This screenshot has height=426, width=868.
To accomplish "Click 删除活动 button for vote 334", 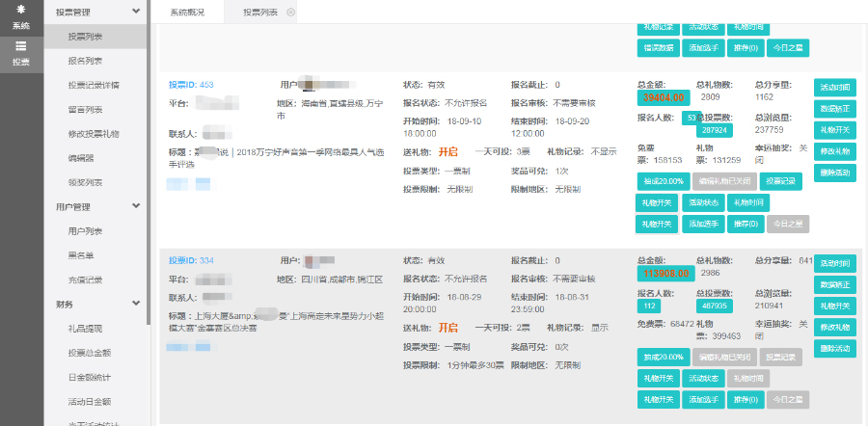I will (x=835, y=348).
